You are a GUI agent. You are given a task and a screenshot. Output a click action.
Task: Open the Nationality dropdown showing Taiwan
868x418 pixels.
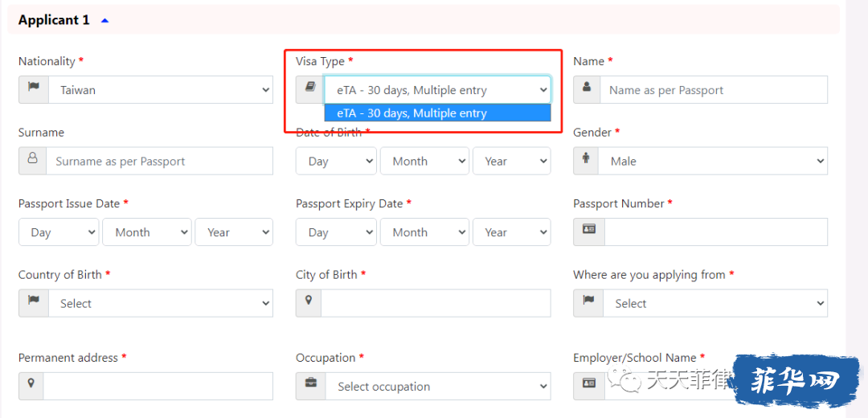[161, 90]
